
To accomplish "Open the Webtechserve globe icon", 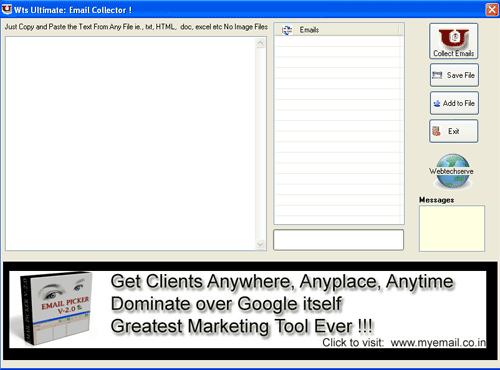I will coord(452,171).
